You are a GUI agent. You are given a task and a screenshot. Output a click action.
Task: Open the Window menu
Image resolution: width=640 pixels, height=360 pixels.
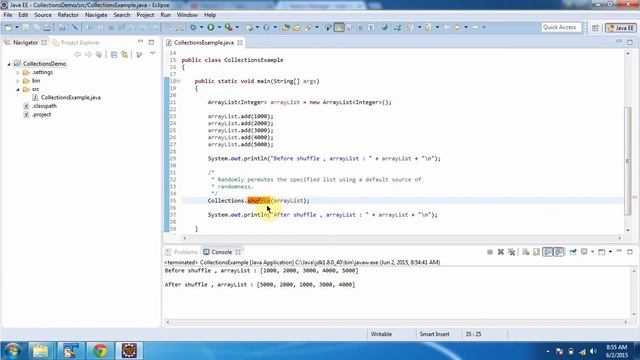point(187,15)
